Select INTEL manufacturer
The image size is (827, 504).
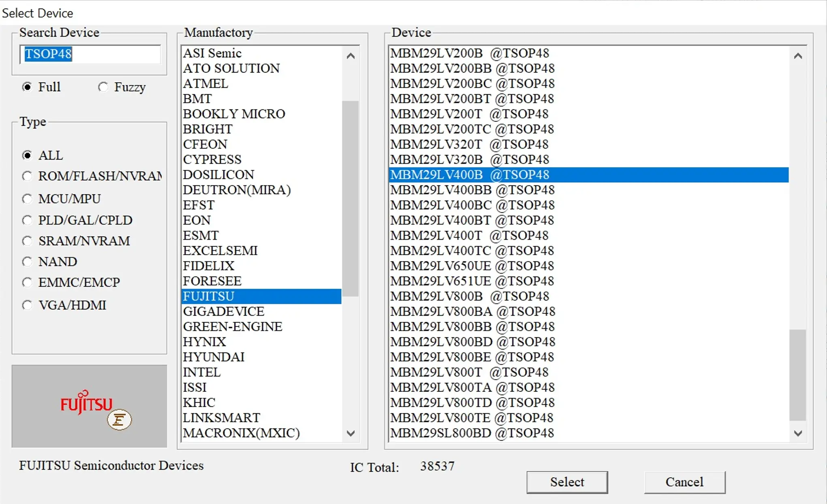coord(261,372)
